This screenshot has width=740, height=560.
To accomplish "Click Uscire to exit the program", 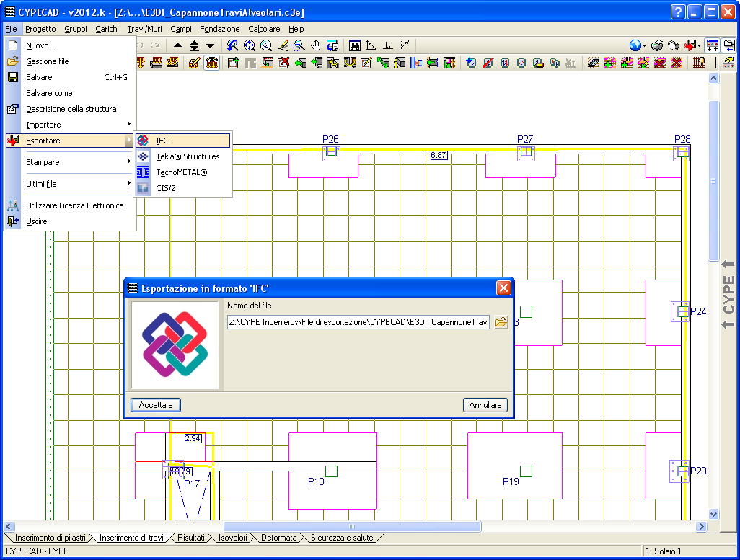I will (x=71, y=221).
